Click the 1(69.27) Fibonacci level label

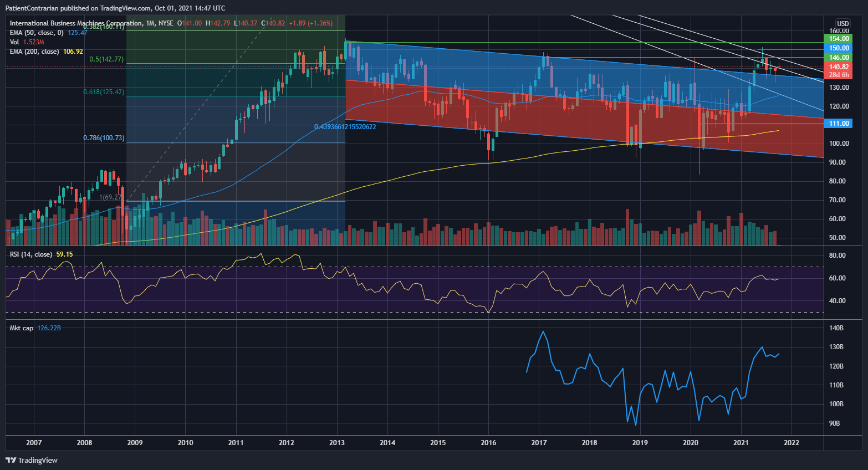110,197
